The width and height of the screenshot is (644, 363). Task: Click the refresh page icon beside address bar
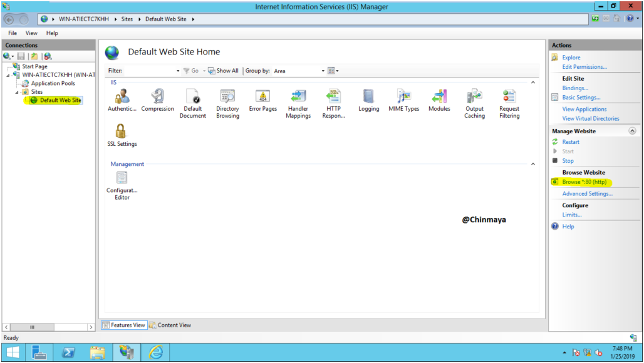[595, 18]
